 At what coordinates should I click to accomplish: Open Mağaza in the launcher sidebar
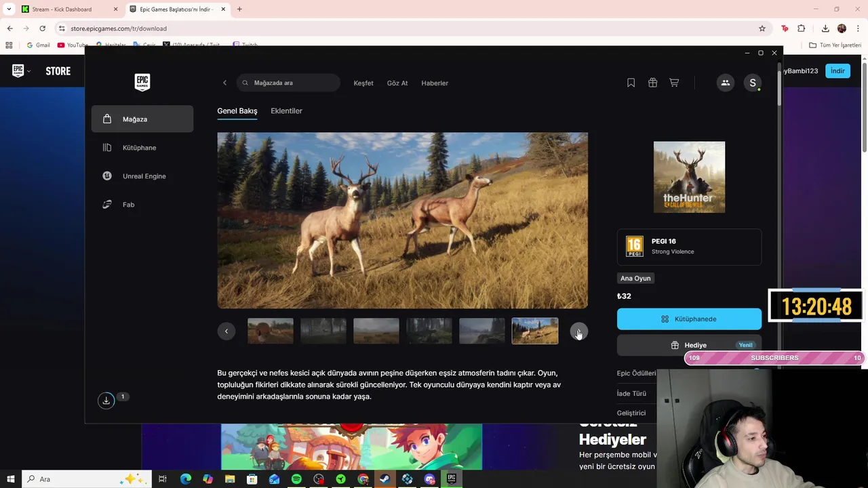coord(142,119)
